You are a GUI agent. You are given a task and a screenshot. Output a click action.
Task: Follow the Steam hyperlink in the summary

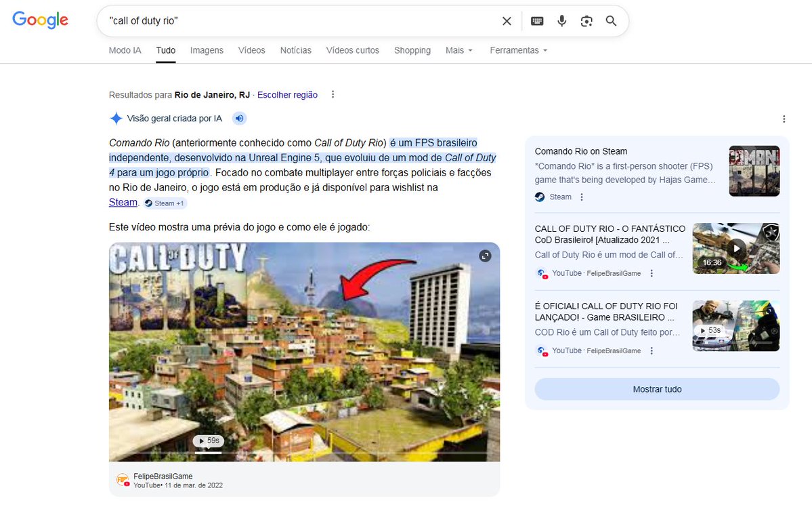[x=123, y=202]
